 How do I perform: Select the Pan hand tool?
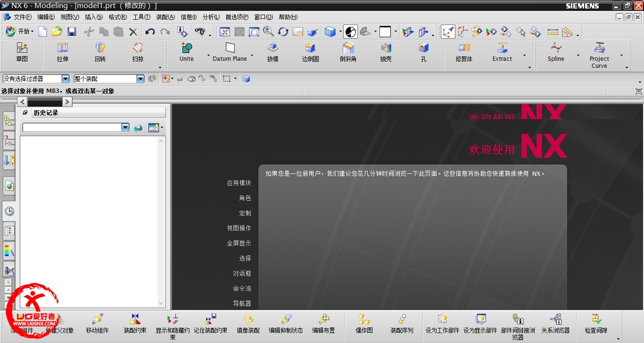(x=297, y=32)
